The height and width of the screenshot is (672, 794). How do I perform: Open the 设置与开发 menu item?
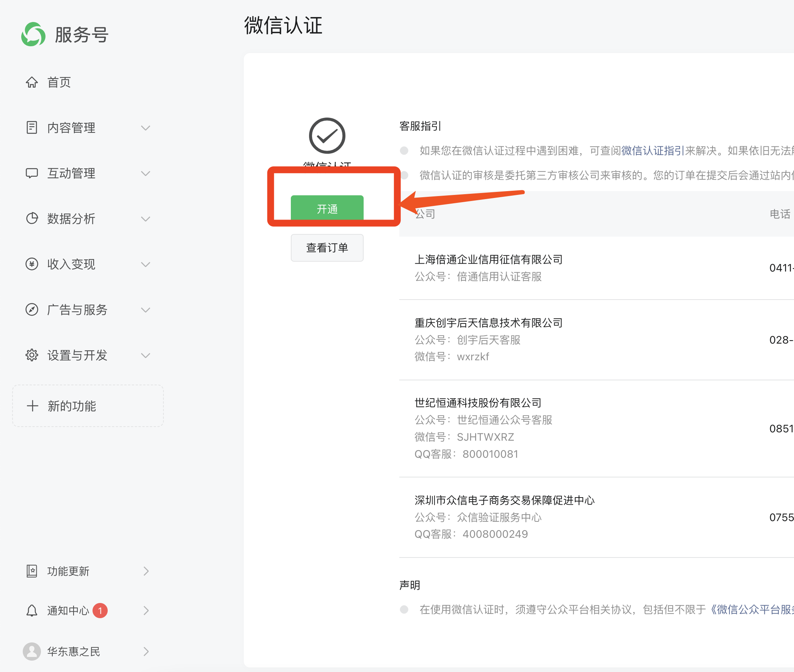tap(77, 355)
